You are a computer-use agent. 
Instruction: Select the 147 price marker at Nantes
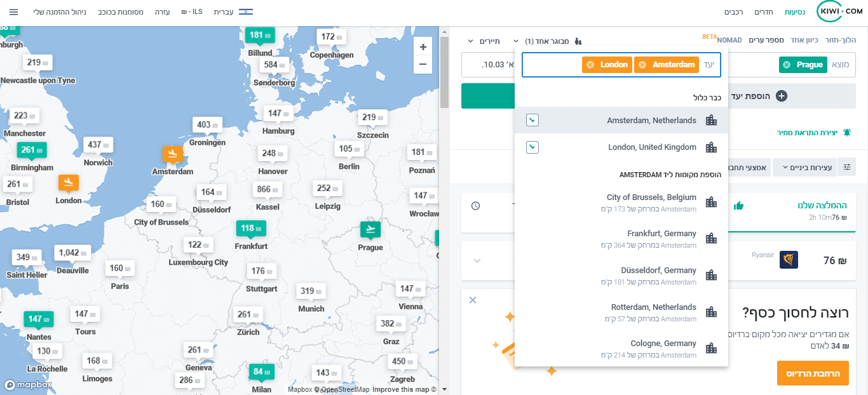(x=39, y=319)
